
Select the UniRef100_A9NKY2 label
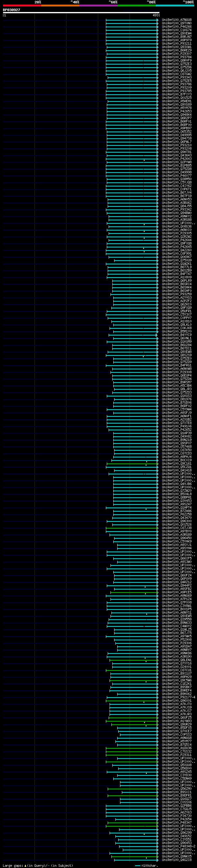[177, 216]
